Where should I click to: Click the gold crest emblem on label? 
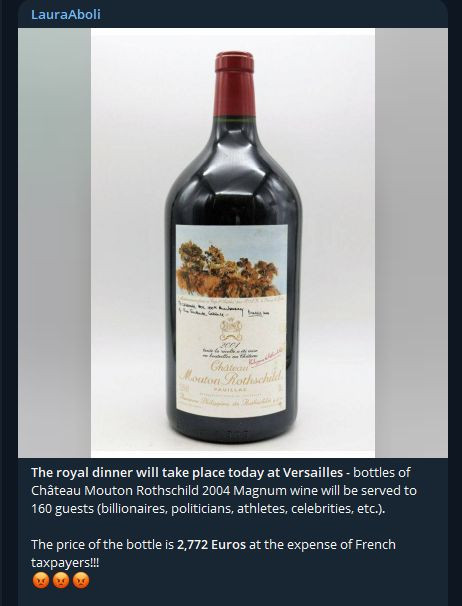pos(231,331)
